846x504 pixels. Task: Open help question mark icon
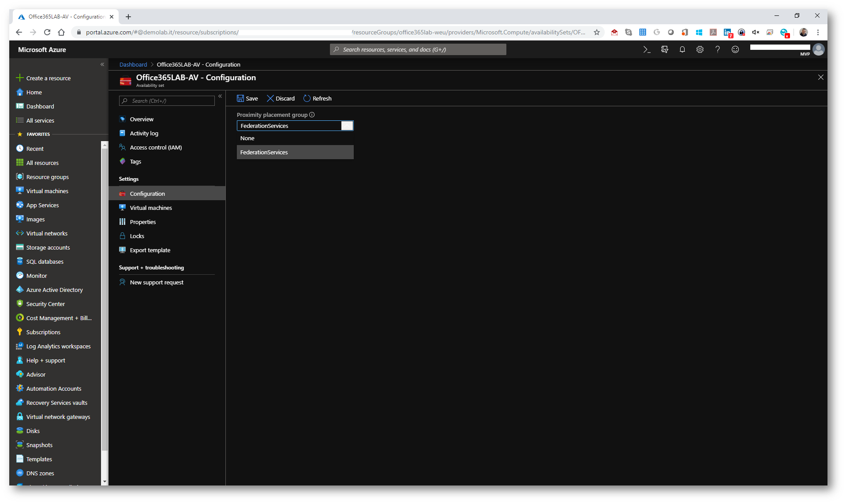tap(718, 50)
